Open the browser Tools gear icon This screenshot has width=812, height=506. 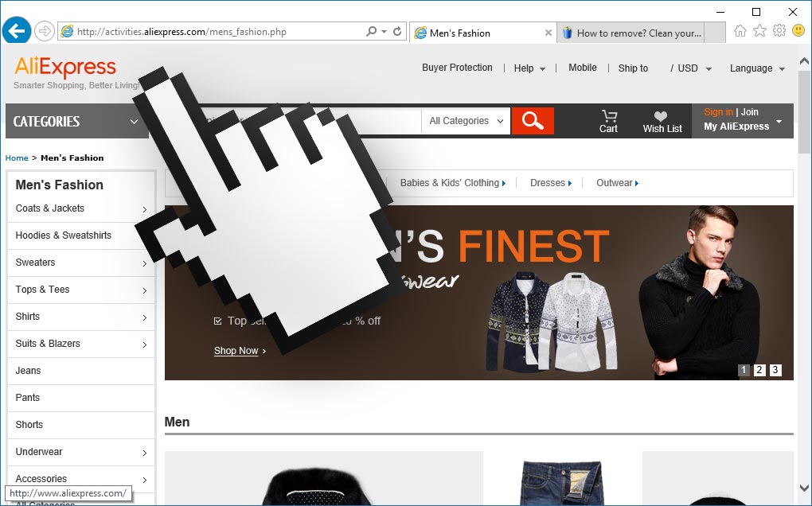[x=779, y=30]
